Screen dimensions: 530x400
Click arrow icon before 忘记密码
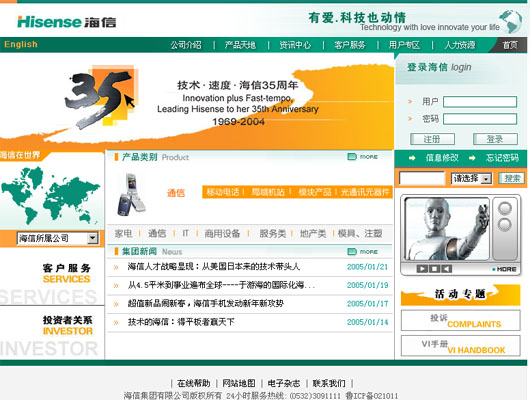coord(472,158)
